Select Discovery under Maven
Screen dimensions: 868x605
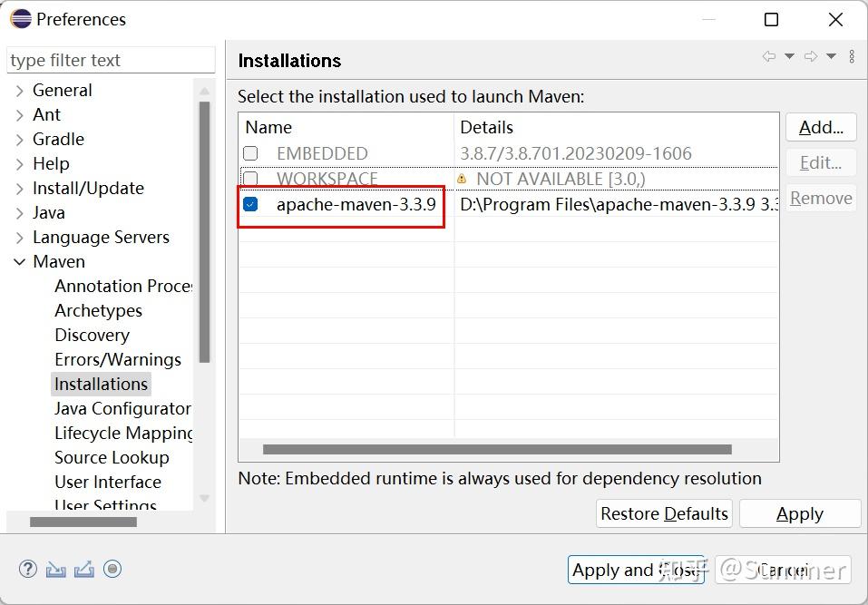92,335
